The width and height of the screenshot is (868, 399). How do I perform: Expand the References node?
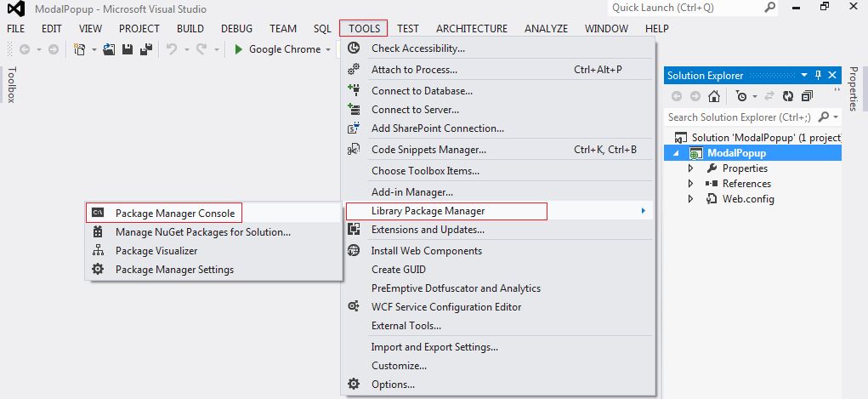pos(690,184)
